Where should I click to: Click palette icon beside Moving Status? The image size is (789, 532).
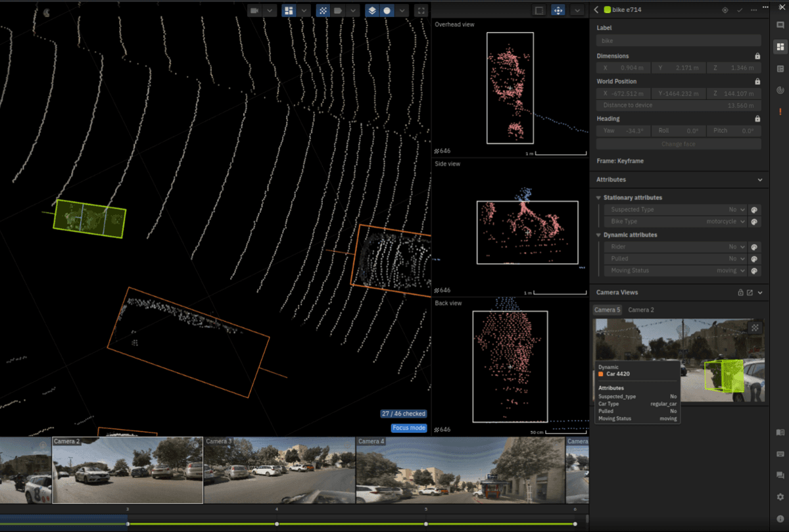coord(755,271)
